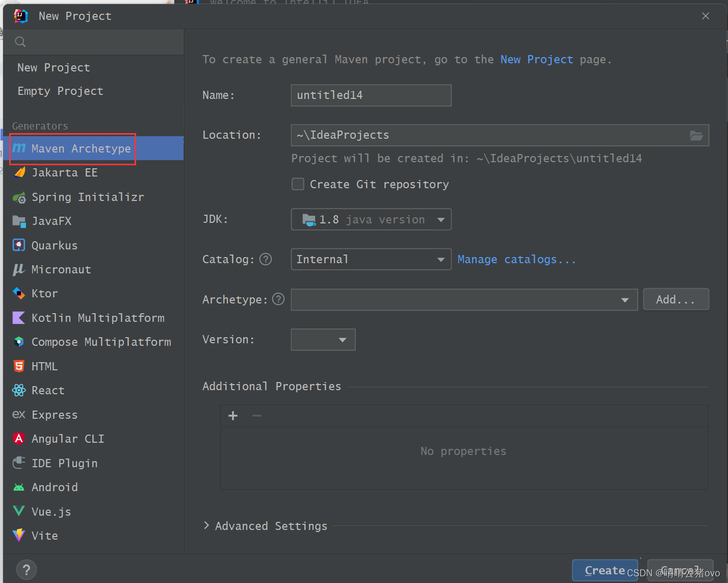Open Catalog help question mark

(x=266, y=259)
